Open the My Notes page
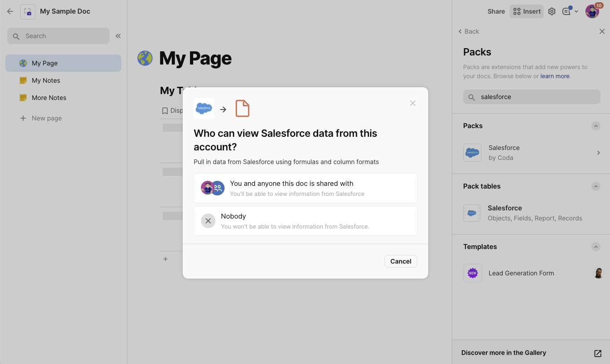 [46, 80]
